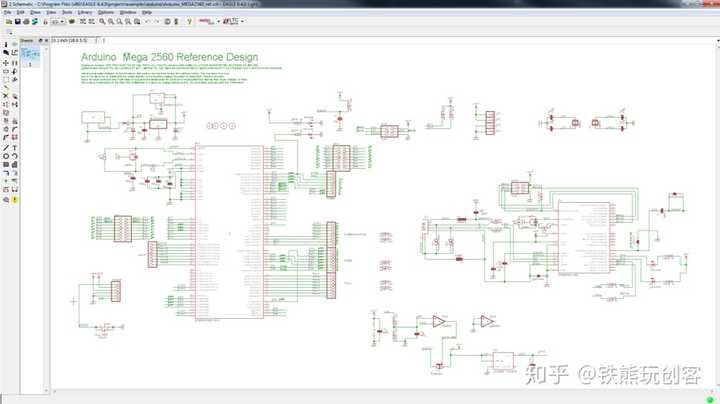Screen dimensions: 720x404
Task: Select the Show (eye) tool
Action: 15,45
